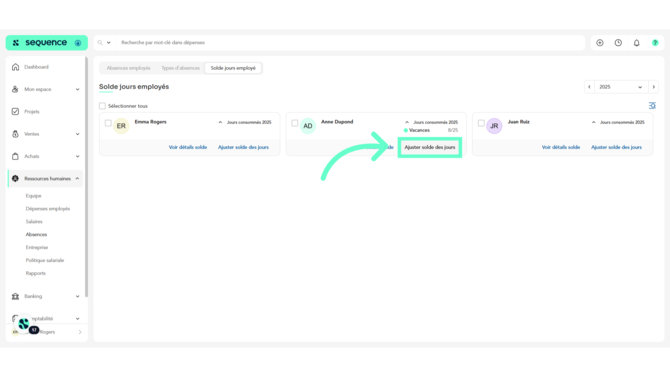670x377 pixels.
Task: Click Ajuster solde des jours for Emma Rogers
Action: (243, 147)
